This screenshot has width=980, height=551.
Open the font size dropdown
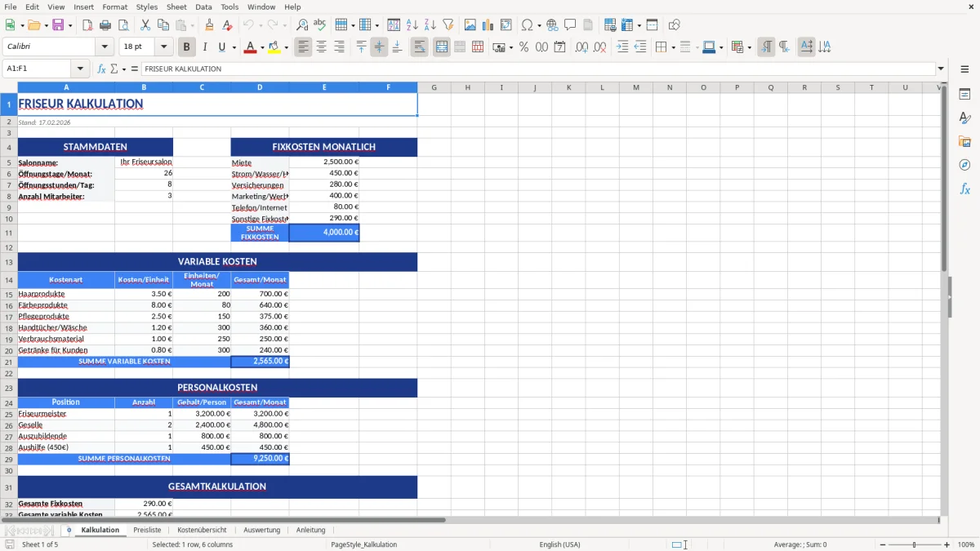pos(163,47)
